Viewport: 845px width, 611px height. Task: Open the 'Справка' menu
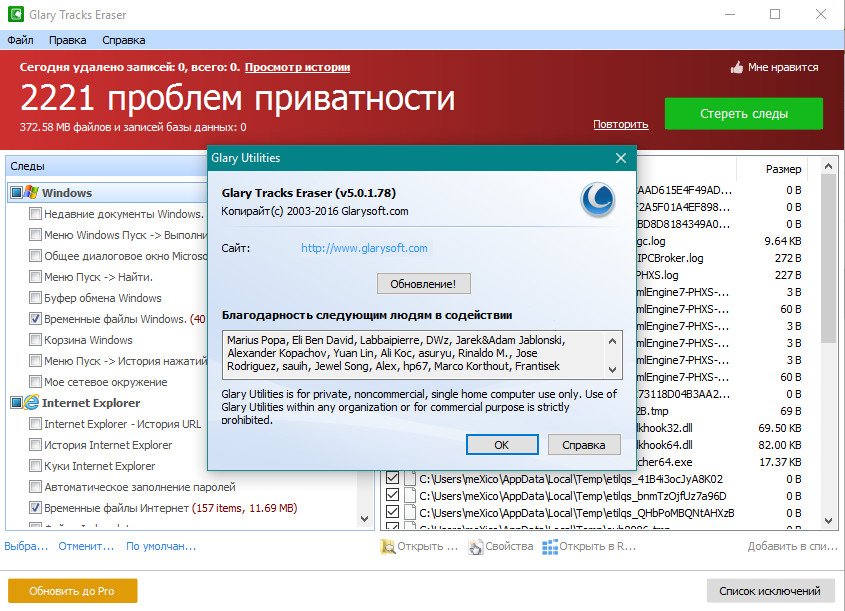(x=123, y=40)
